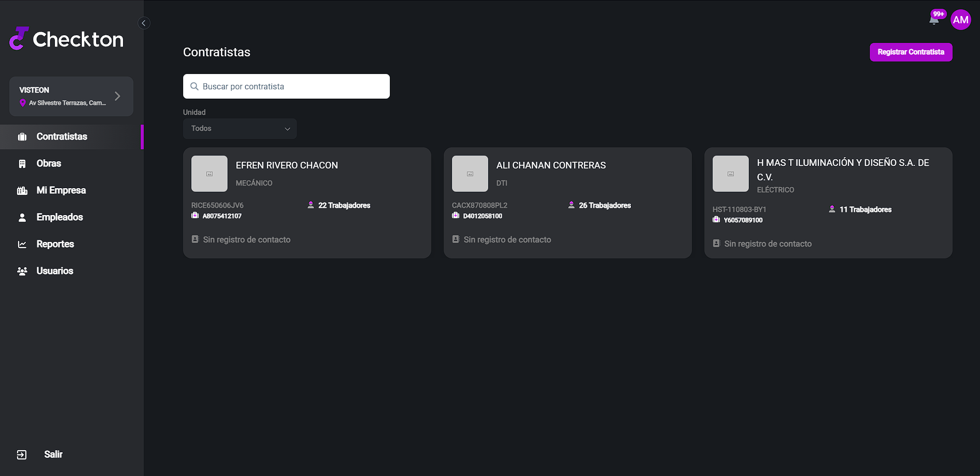
Task: Click the medical icon beside A8075412107
Action: coord(195,216)
